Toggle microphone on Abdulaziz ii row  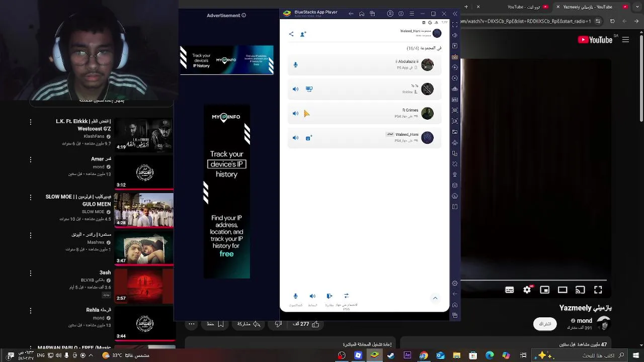[x=295, y=64]
